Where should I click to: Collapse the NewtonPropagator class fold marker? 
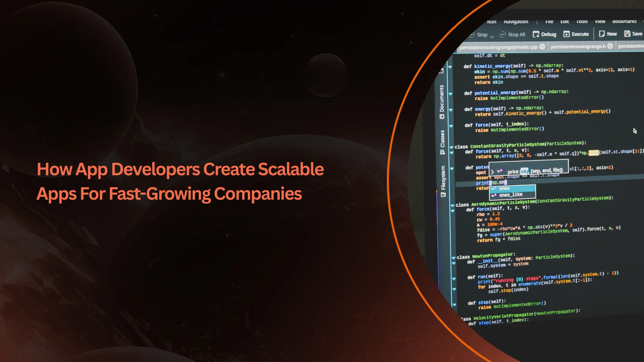pyautogui.click(x=453, y=258)
